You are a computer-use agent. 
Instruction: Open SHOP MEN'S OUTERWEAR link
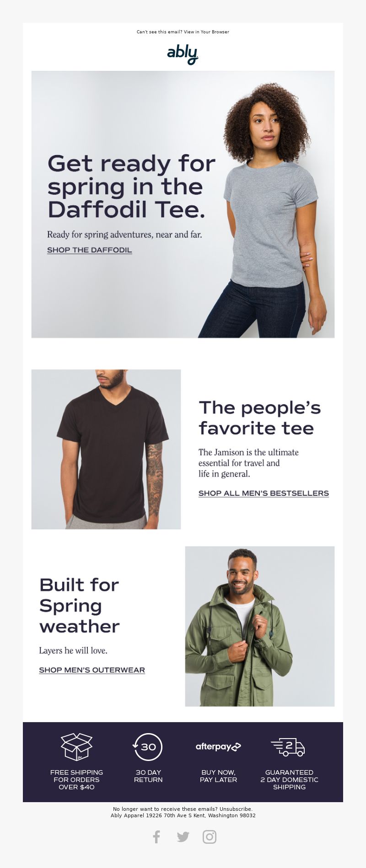(92, 670)
